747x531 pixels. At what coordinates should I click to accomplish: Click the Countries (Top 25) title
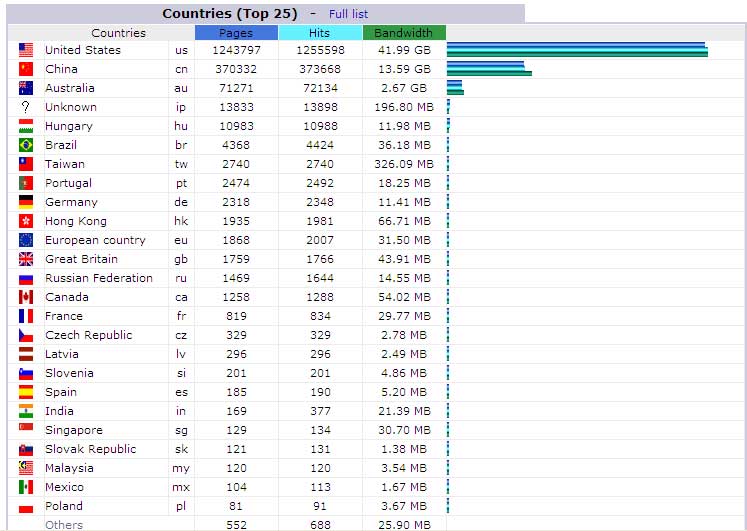(x=230, y=14)
